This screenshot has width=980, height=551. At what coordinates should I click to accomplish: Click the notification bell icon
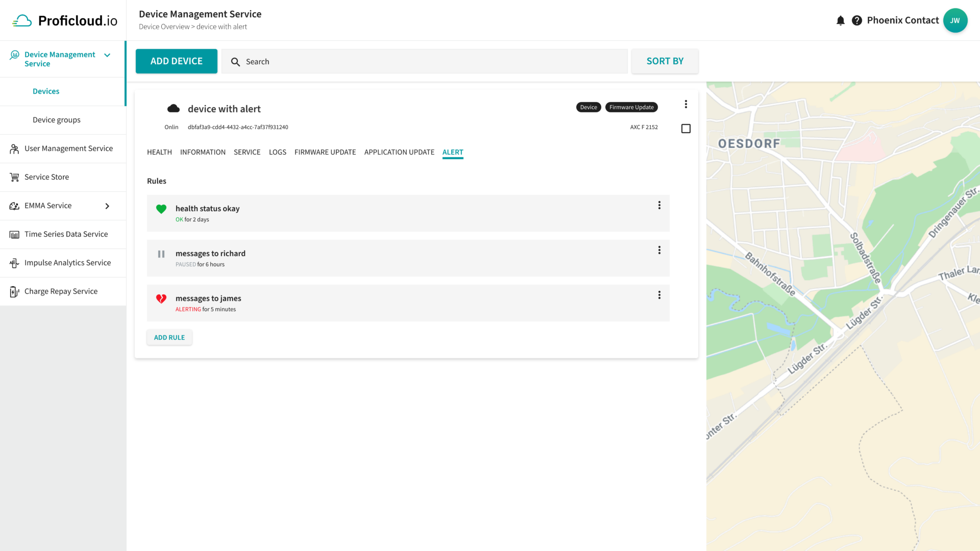[841, 20]
